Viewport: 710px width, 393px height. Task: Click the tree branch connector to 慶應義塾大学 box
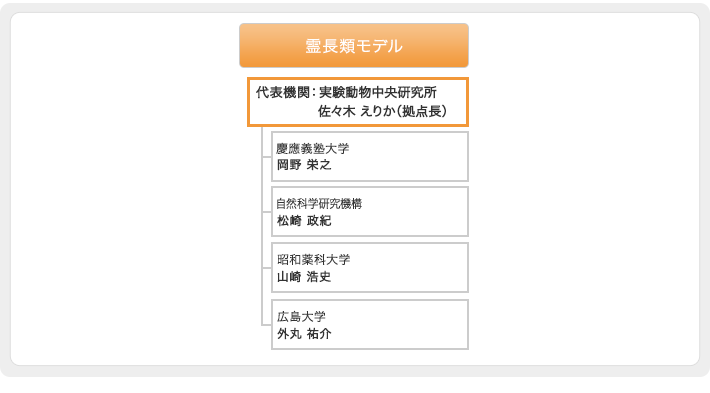click(x=266, y=157)
